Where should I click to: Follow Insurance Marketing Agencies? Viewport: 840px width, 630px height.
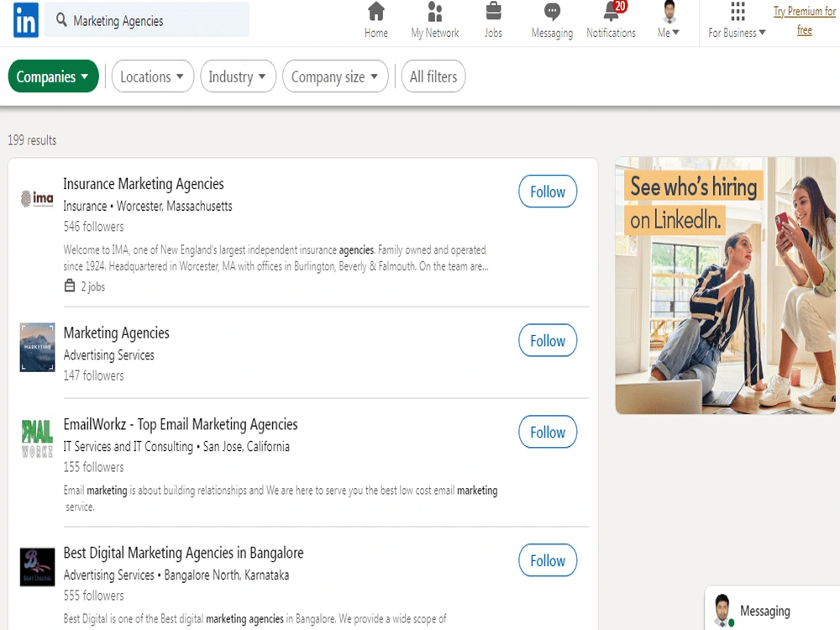[x=548, y=192]
